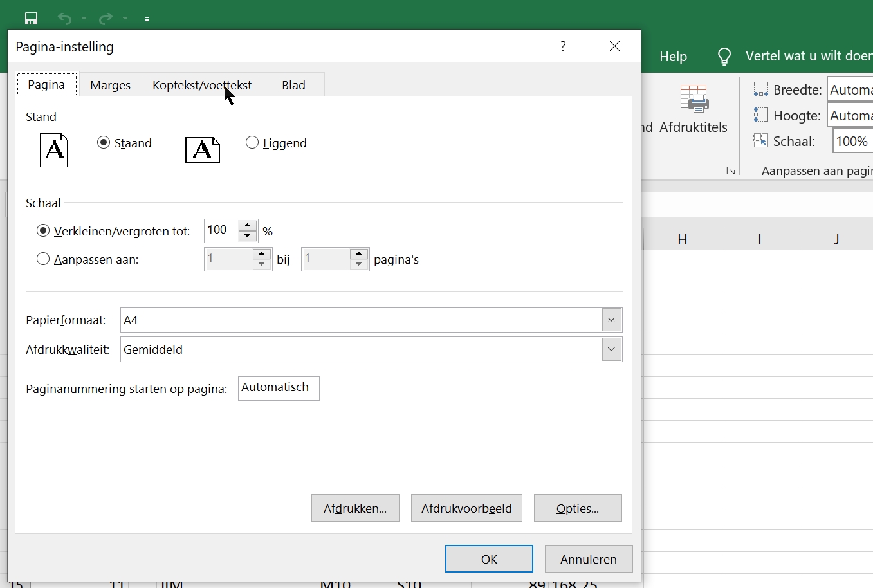Screen dimensions: 873x588
Task: Switch to the Koptekst/voettekst tab
Action: pyautogui.click(x=202, y=85)
